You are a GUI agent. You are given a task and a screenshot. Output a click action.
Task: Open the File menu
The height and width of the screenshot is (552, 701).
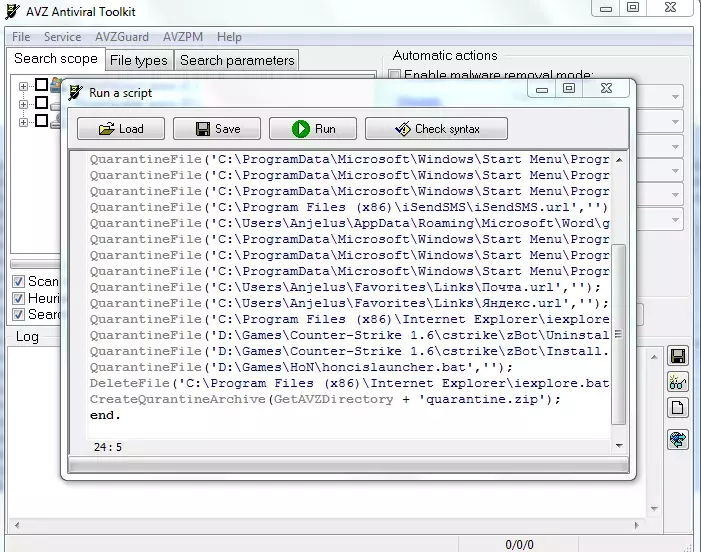(21, 37)
